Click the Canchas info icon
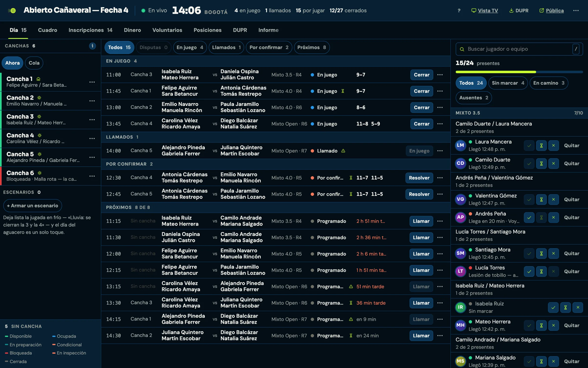Viewport: 588px width, 368px height. [x=92, y=46]
